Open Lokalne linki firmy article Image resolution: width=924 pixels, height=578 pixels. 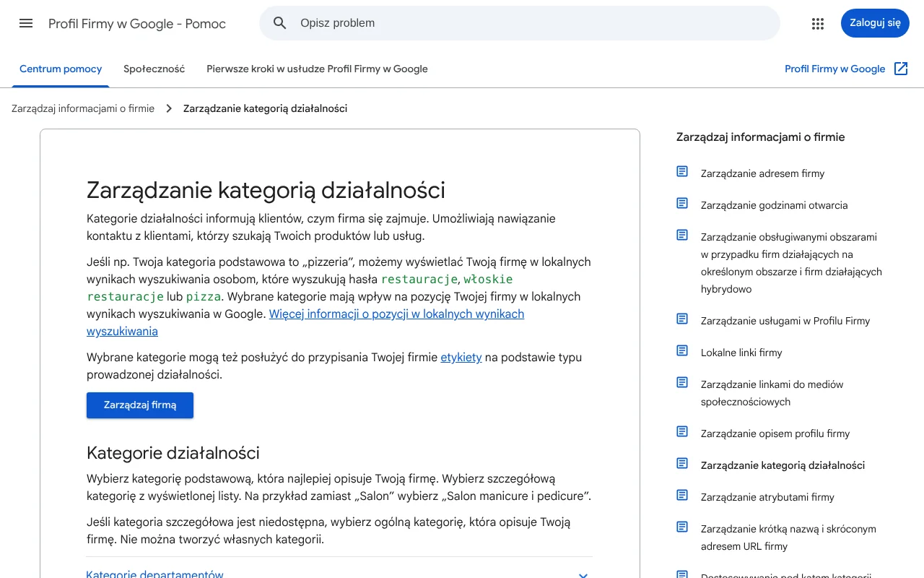pos(741,353)
